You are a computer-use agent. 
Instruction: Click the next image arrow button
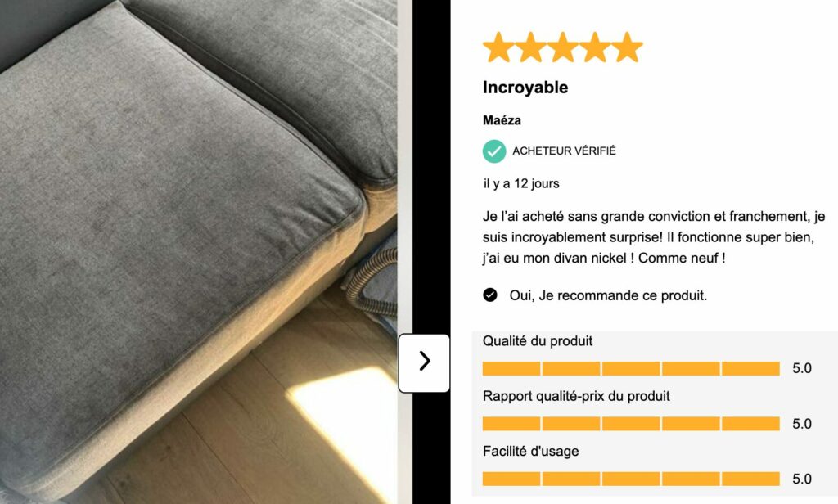tap(425, 363)
